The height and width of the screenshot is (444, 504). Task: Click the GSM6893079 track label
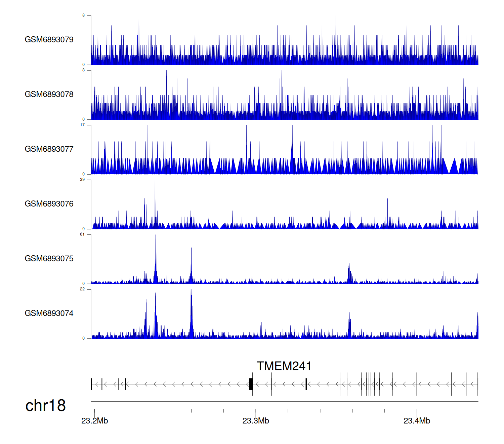49,40
